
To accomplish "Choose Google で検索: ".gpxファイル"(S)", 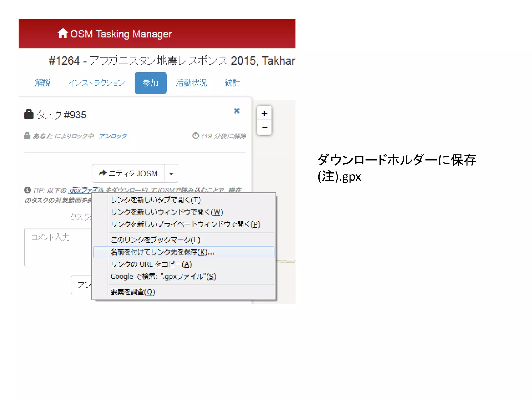I will pyautogui.click(x=184, y=276).
